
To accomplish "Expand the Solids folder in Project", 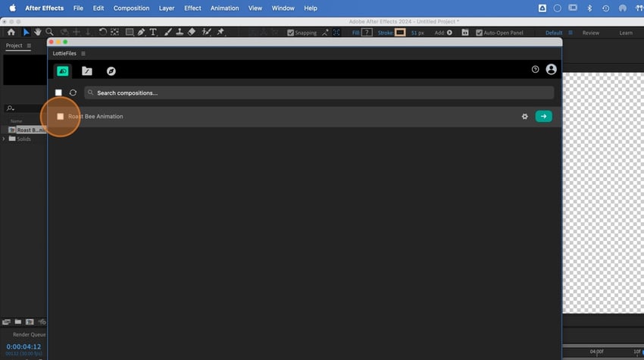I will click(x=4, y=139).
